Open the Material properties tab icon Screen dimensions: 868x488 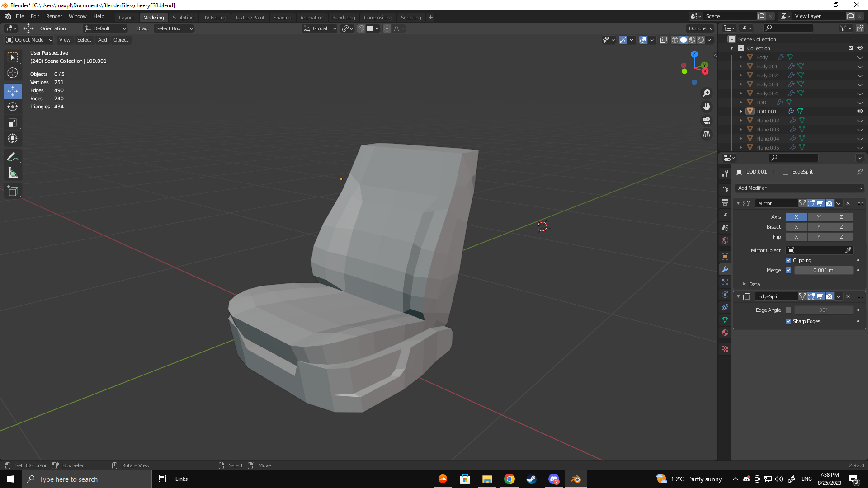[725, 333]
